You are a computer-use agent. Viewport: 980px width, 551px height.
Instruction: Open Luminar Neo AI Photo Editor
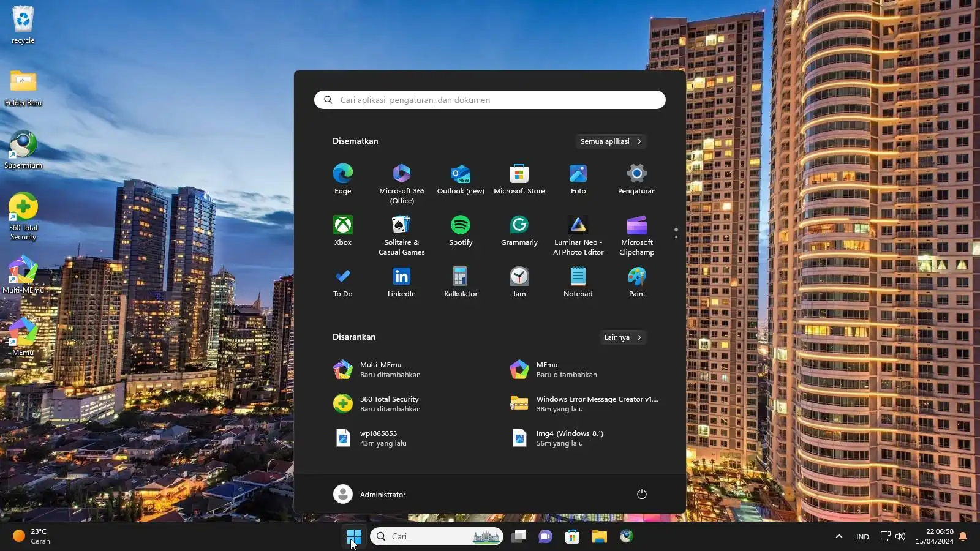[x=578, y=235]
